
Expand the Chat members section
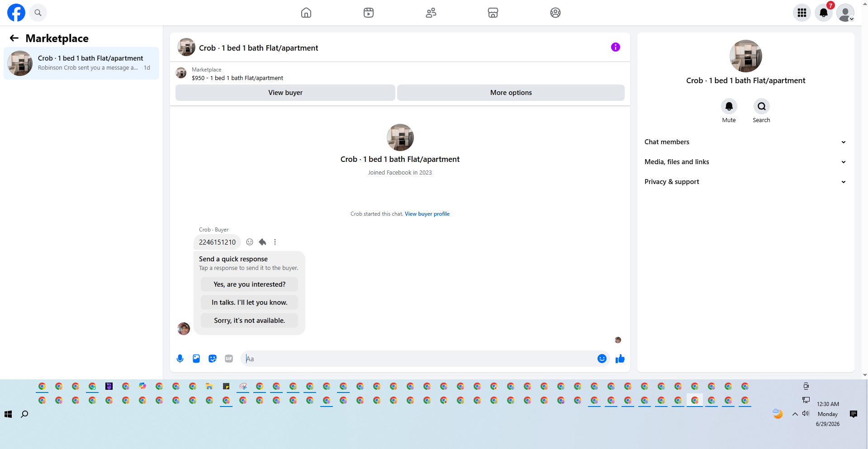tap(745, 142)
